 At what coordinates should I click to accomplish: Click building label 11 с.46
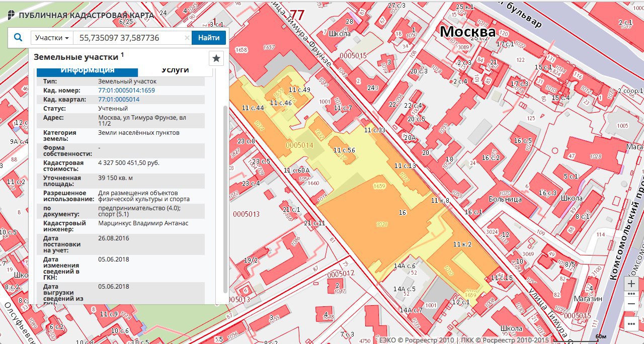[x=281, y=103]
